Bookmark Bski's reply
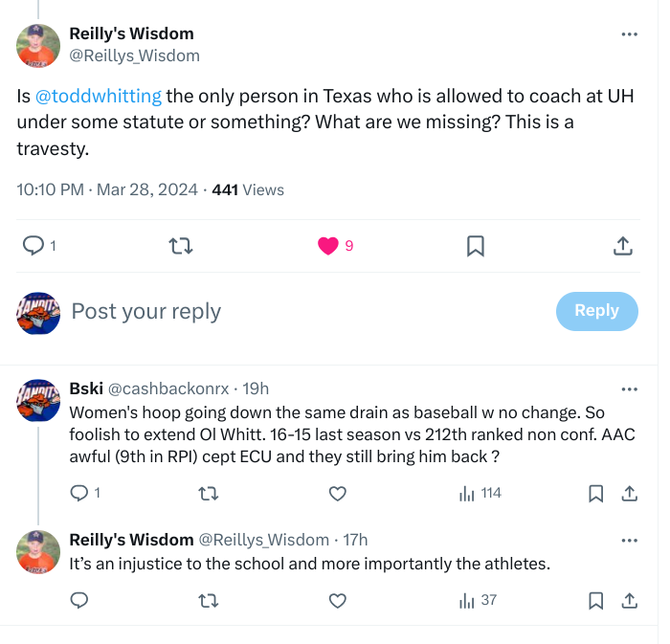This screenshot has height=644, width=670. tap(595, 494)
